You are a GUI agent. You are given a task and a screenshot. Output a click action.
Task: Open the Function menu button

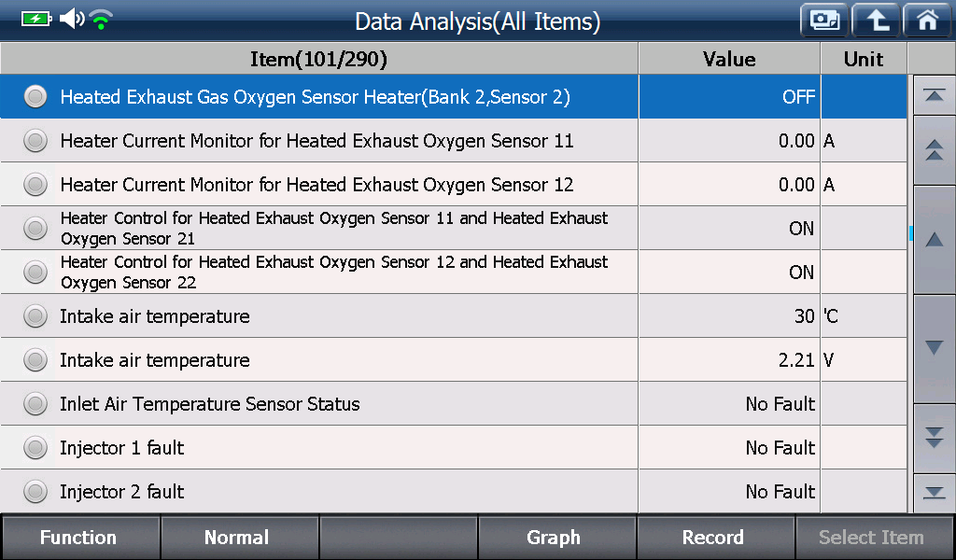(80, 537)
